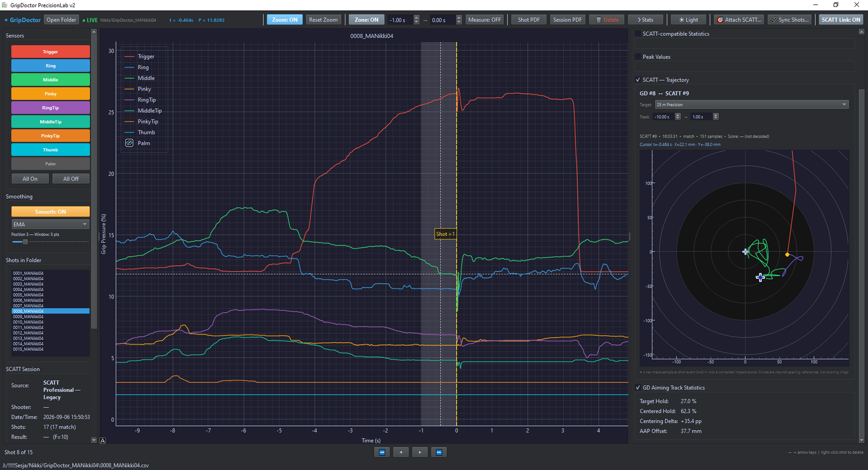Uncheck SCATT — Trajectory section
Image resolution: width=868 pixels, height=470 pixels.
click(638, 80)
